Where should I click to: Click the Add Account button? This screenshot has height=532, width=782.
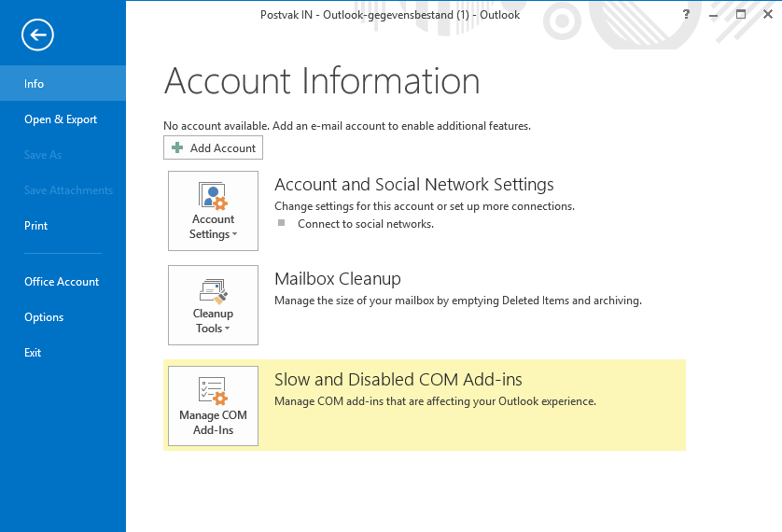[x=213, y=147]
